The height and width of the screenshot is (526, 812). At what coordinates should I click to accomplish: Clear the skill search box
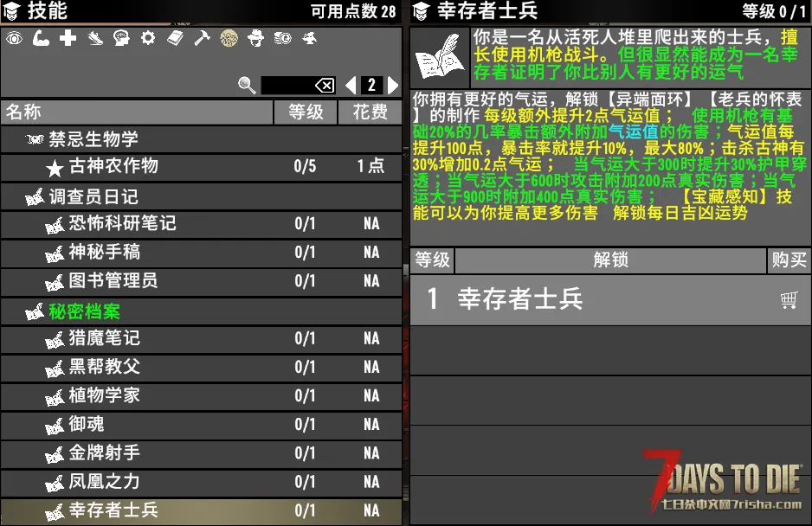coord(324,85)
